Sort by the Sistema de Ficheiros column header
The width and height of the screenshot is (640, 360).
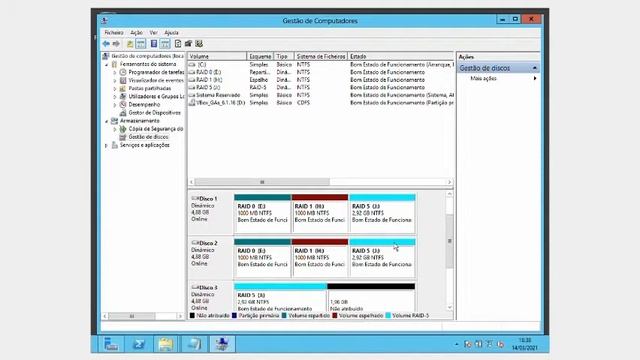[321, 56]
